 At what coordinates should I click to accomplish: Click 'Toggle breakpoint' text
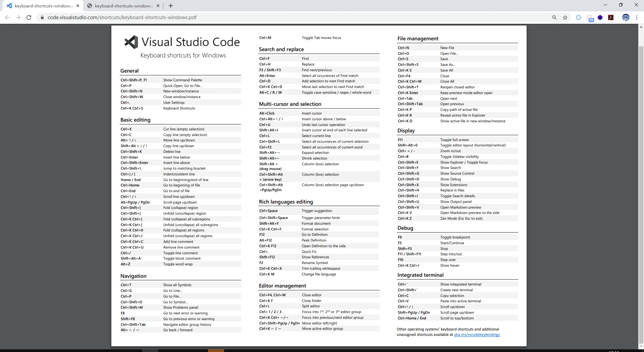point(455,237)
